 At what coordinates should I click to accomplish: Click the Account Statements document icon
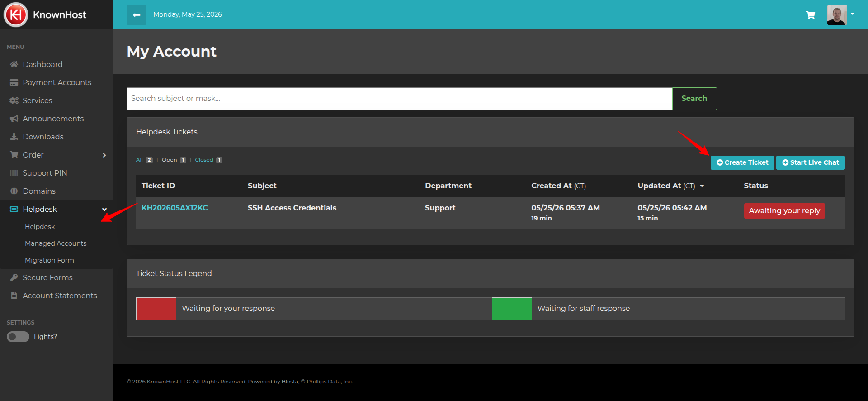(x=14, y=296)
